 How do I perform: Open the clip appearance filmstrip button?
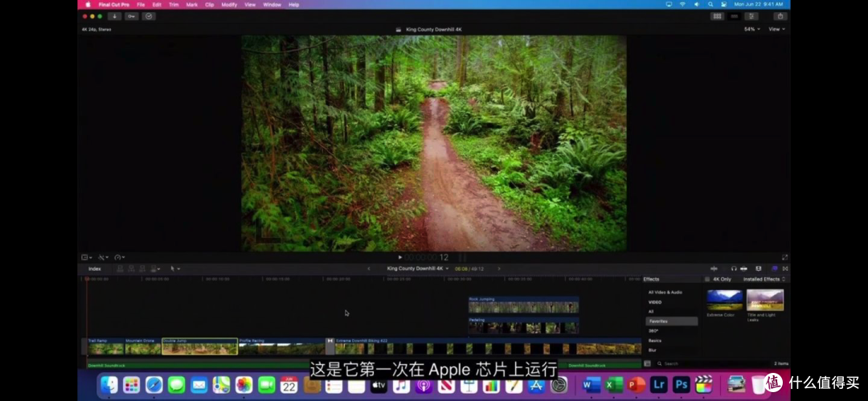(759, 268)
